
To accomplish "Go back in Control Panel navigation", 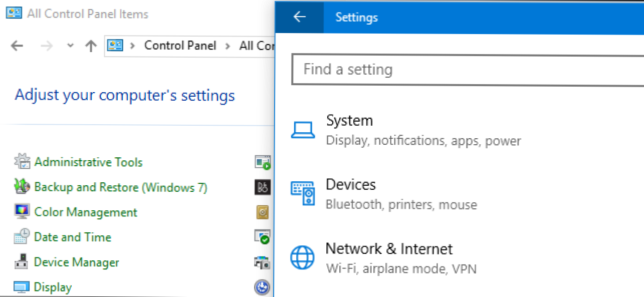I will tap(17, 46).
